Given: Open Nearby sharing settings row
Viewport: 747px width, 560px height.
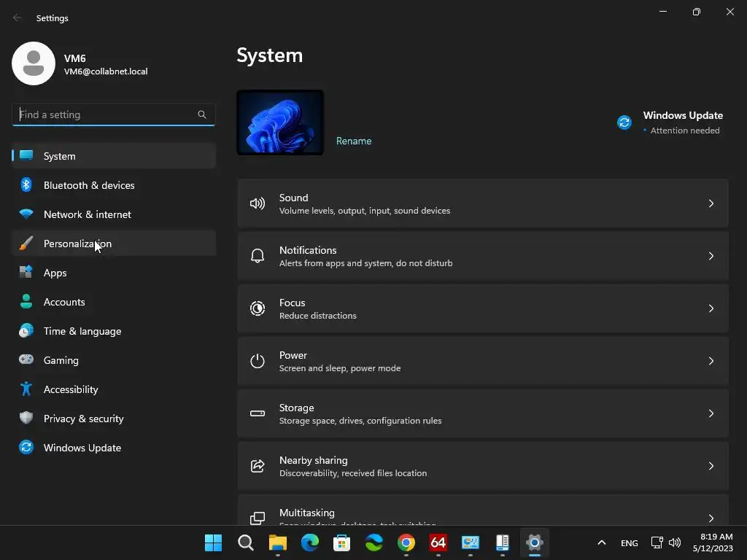Looking at the screenshot, I should tap(483, 466).
